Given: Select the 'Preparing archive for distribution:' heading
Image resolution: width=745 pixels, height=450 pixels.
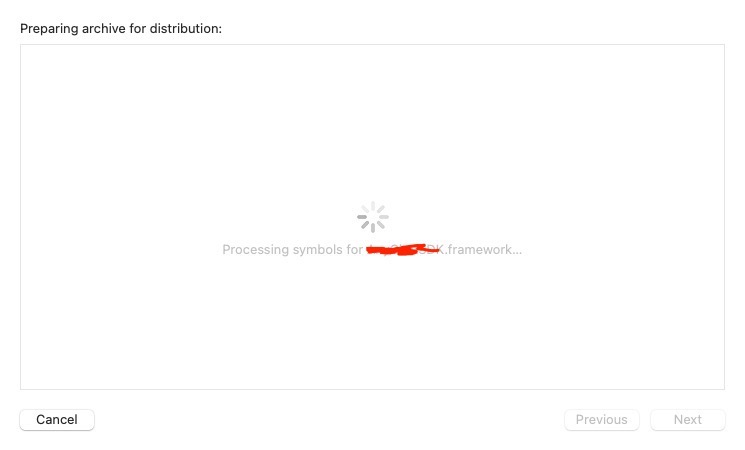Looking at the screenshot, I should (121, 29).
